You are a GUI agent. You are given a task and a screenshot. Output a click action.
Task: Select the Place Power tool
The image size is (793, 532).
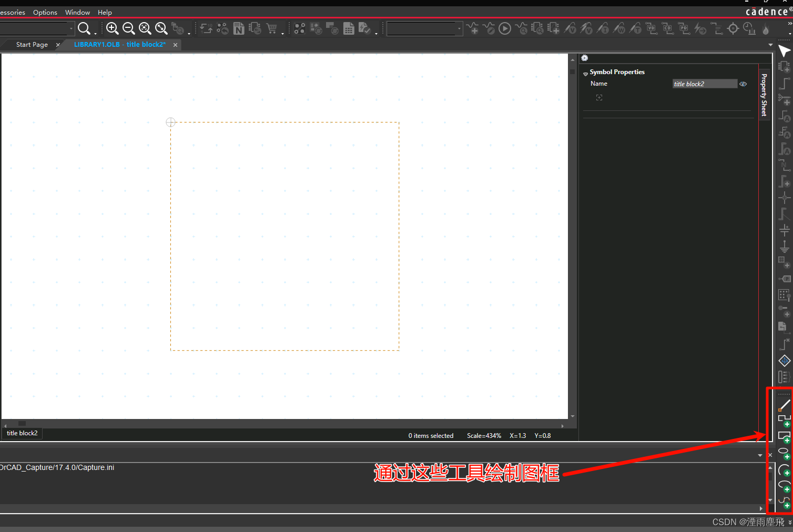[x=784, y=230]
